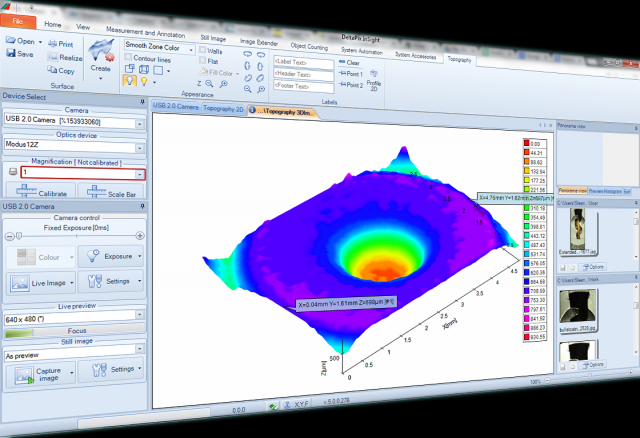Click the plain square frame icon

(158, 70)
